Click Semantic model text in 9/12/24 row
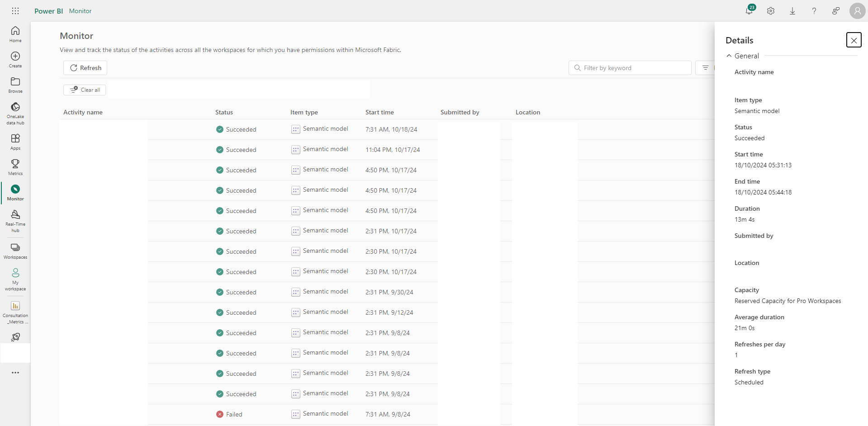This screenshot has height=426, width=868. tap(326, 312)
